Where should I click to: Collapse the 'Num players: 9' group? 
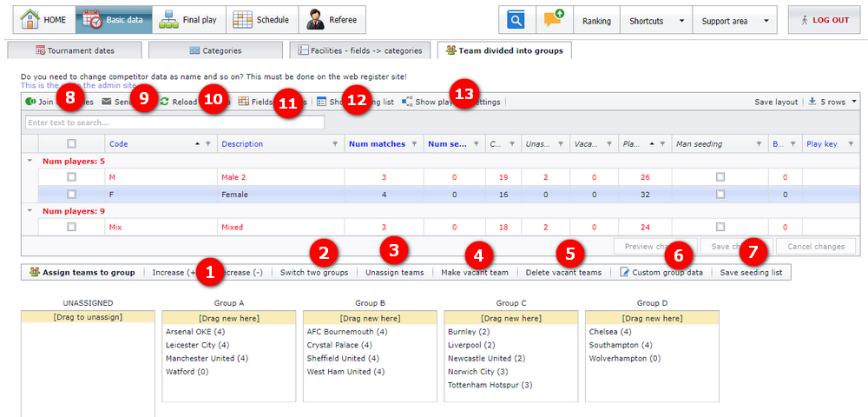(x=30, y=211)
